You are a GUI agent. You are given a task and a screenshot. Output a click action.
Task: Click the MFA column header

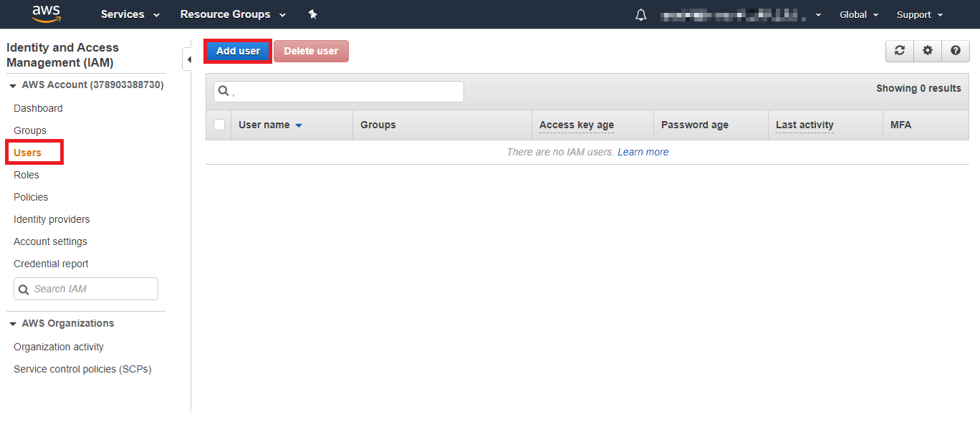tap(901, 125)
